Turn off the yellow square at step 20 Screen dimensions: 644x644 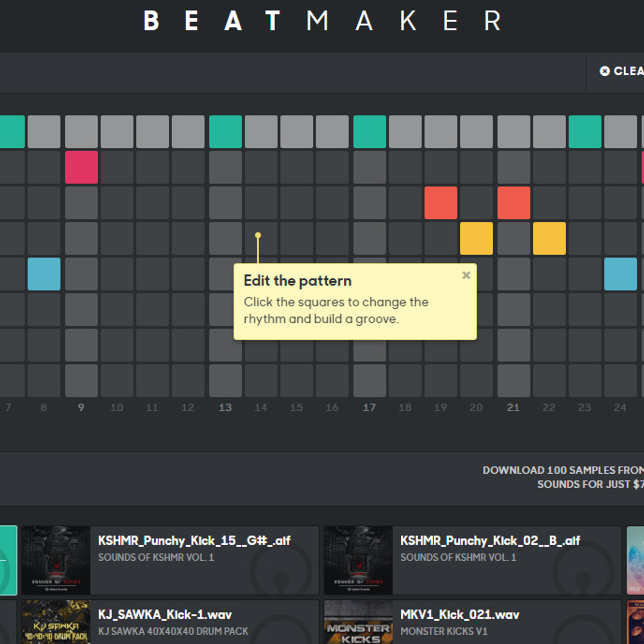476,238
